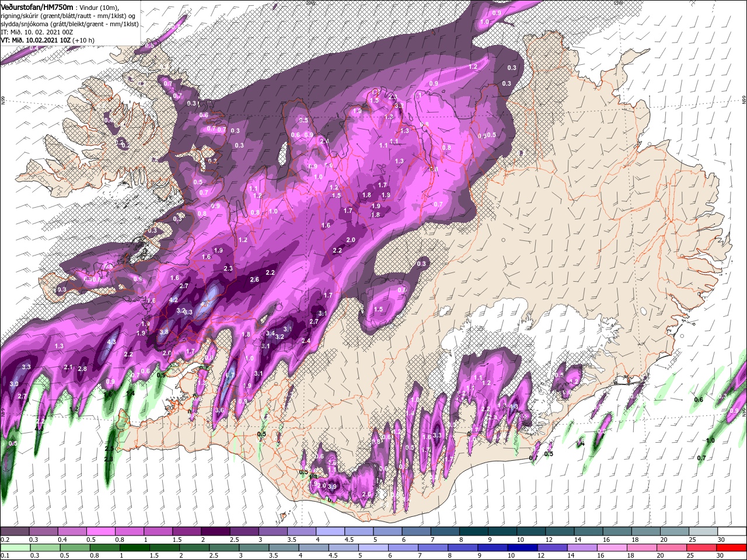Image resolution: width=747 pixels, height=560 pixels.
Task: Select the lower legend swatch labeled 0.1
Action: (15, 547)
